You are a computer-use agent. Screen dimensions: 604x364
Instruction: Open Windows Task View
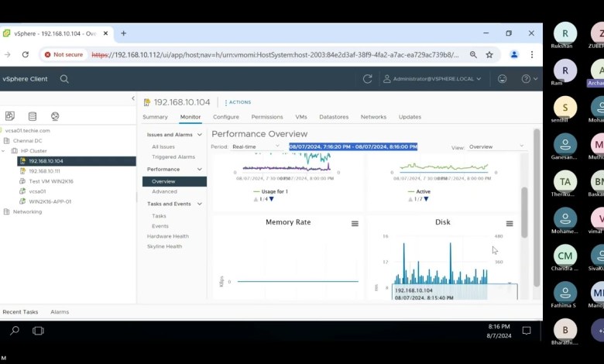tap(38, 331)
